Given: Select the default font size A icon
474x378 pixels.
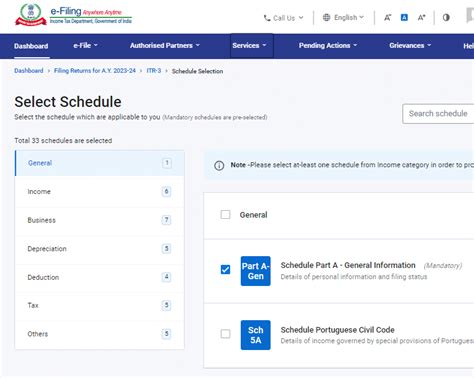Looking at the screenshot, I should (404, 18).
